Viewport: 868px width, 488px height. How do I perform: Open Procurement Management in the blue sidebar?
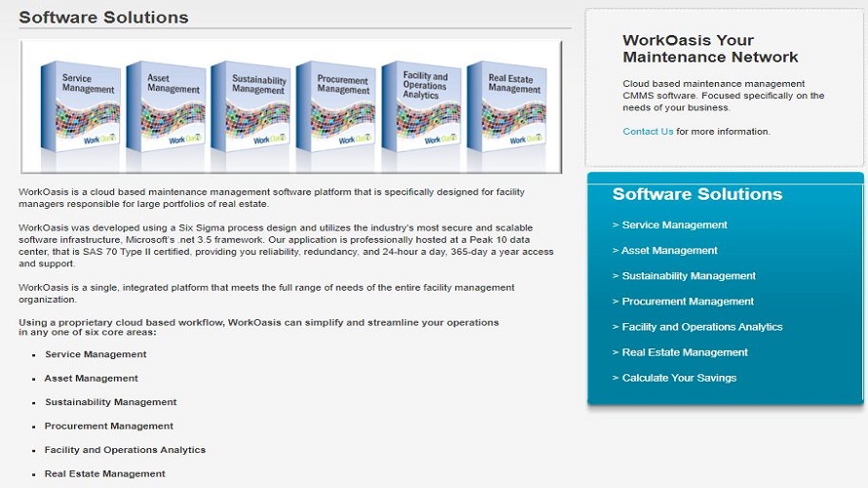[x=688, y=302]
